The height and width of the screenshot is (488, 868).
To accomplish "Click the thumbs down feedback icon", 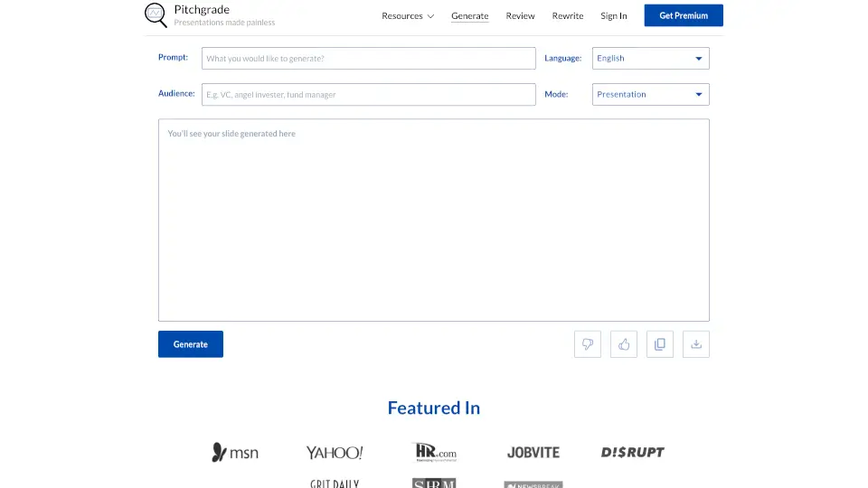I will click(x=588, y=344).
